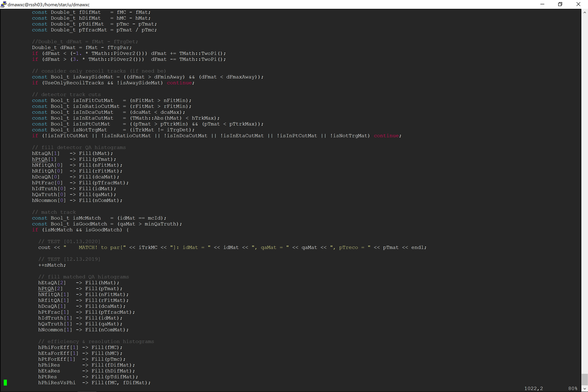Click the PuTTY icon in title bar

[4, 4]
